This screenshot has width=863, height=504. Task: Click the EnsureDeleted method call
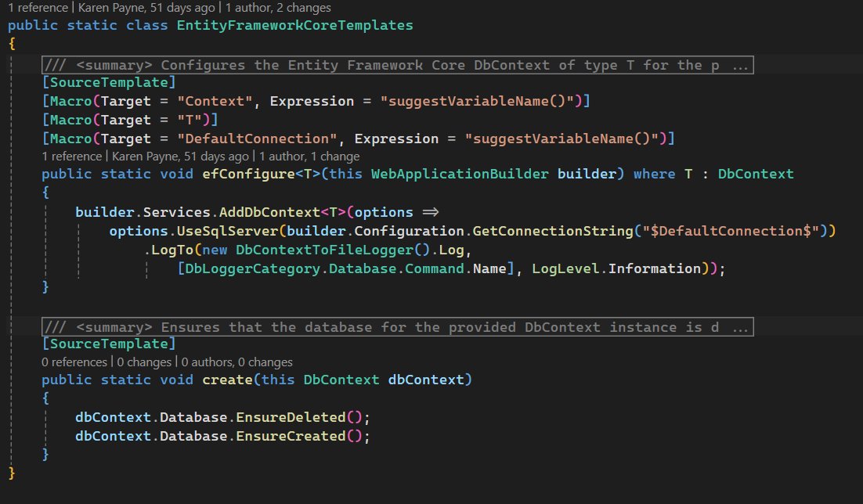tap(291, 417)
